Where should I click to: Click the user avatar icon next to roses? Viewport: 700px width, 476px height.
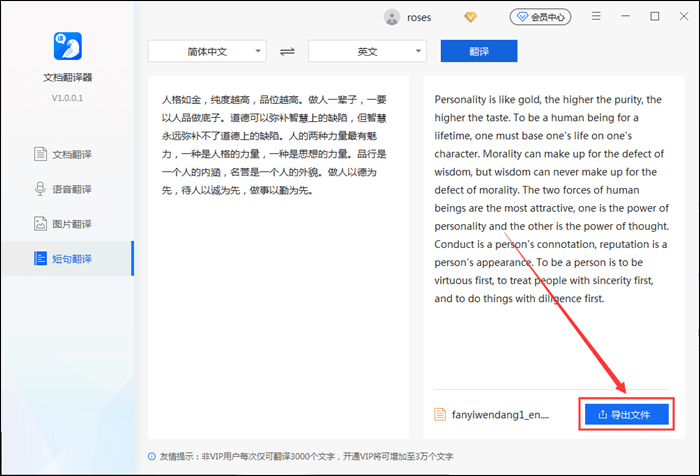(392, 17)
